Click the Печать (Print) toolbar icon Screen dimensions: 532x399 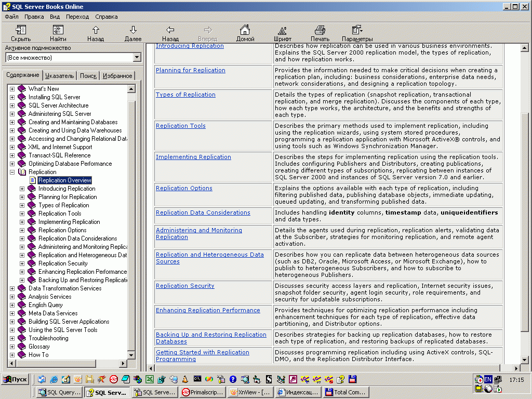(320, 30)
